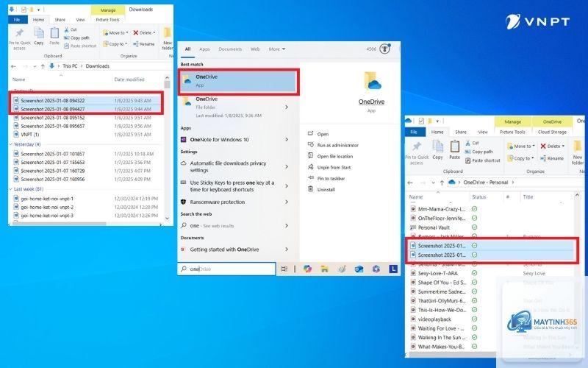Open the View tab in Downloads window
Screen dimensions: 588x368
click(80, 20)
